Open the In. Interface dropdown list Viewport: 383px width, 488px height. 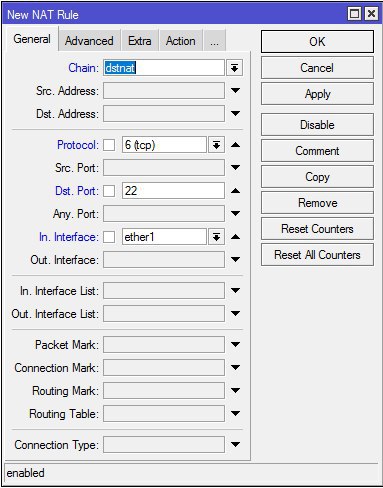(x=217, y=237)
